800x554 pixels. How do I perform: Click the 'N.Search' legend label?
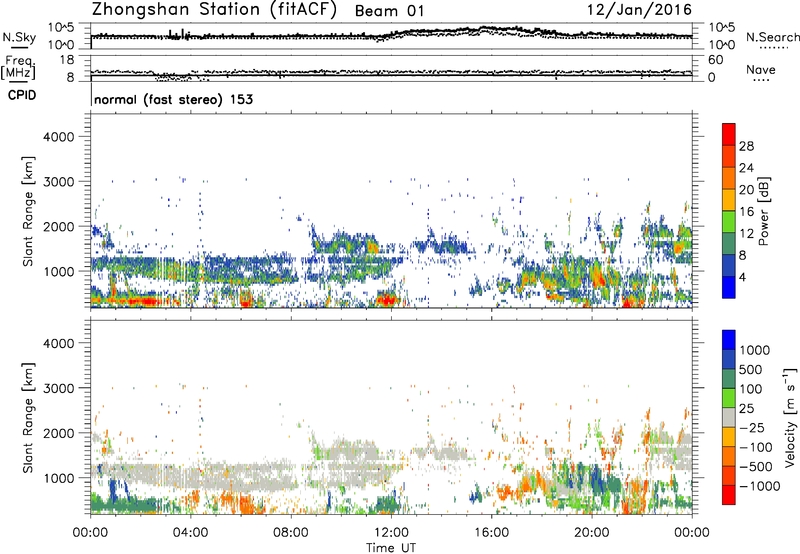pyautogui.click(x=773, y=37)
